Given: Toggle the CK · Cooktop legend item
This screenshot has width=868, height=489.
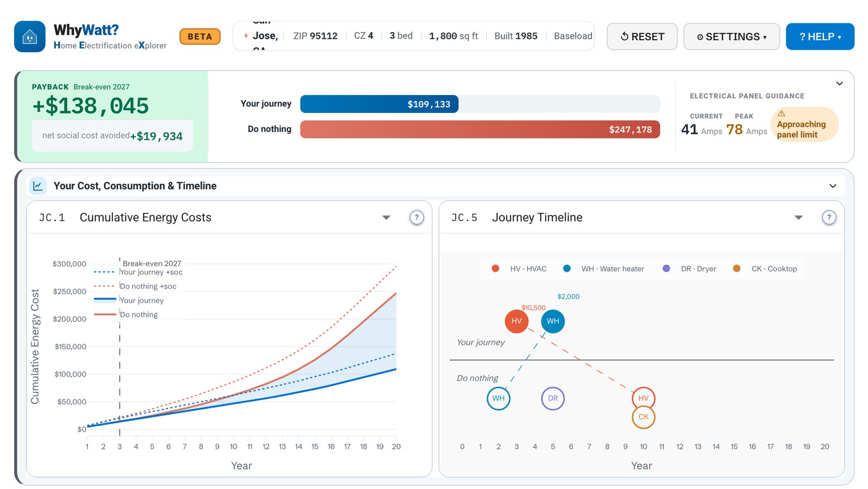Looking at the screenshot, I should point(765,269).
